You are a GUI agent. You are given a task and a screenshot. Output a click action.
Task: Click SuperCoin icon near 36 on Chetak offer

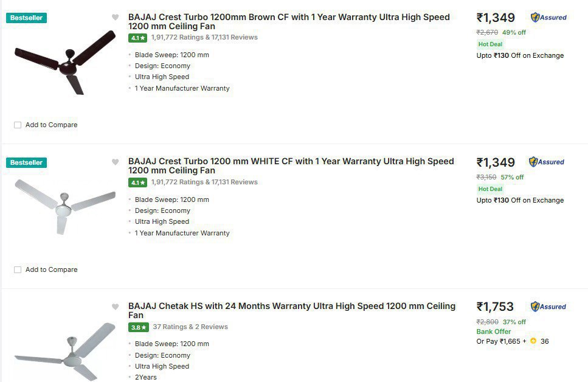coord(533,341)
